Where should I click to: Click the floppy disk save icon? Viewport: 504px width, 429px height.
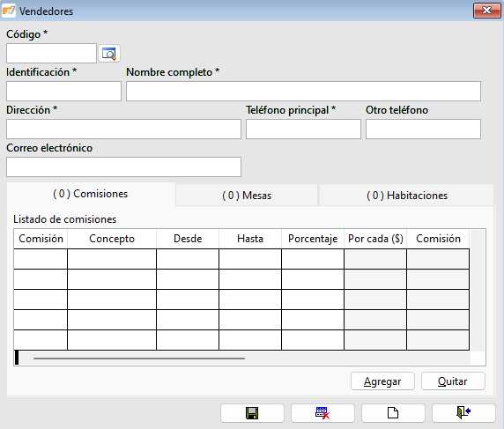[252, 413]
